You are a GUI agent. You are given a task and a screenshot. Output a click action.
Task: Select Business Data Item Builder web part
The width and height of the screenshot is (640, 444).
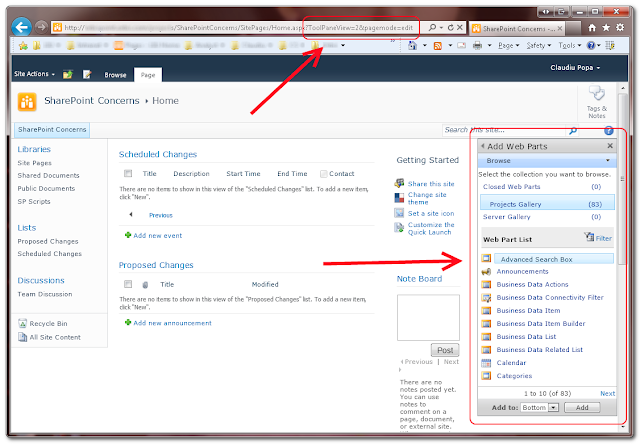541,324
